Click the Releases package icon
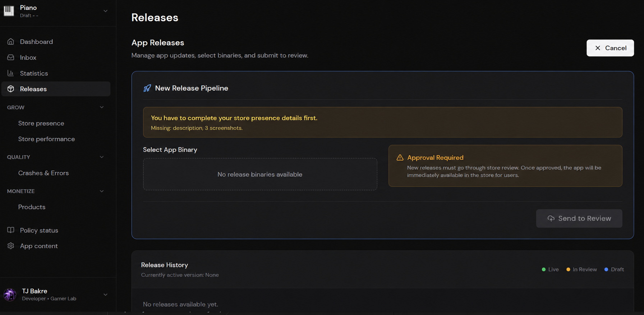Viewport: 644px width, 315px height. 11,89
